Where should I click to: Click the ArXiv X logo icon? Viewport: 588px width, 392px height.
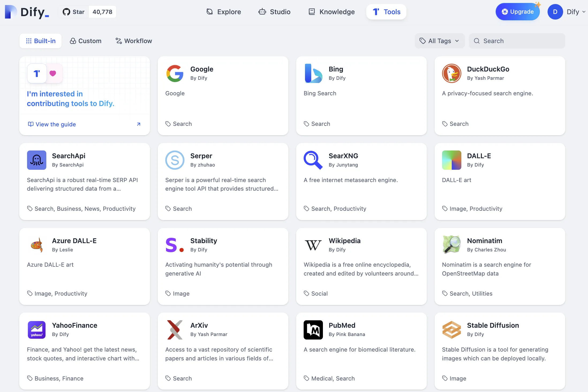coord(175,330)
